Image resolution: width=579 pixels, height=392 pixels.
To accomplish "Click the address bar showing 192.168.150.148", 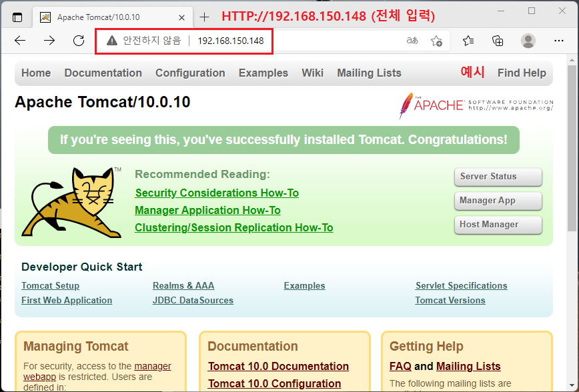I will pyautogui.click(x=230, y=41).
